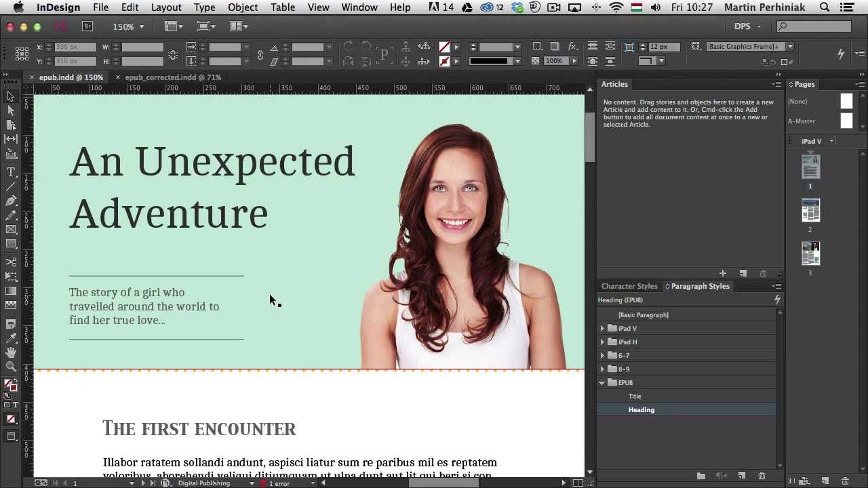868x488 pixels.
Task: Click the delete trash icon in Paragraph Styles panel
Action: click(x=762, y=476)
